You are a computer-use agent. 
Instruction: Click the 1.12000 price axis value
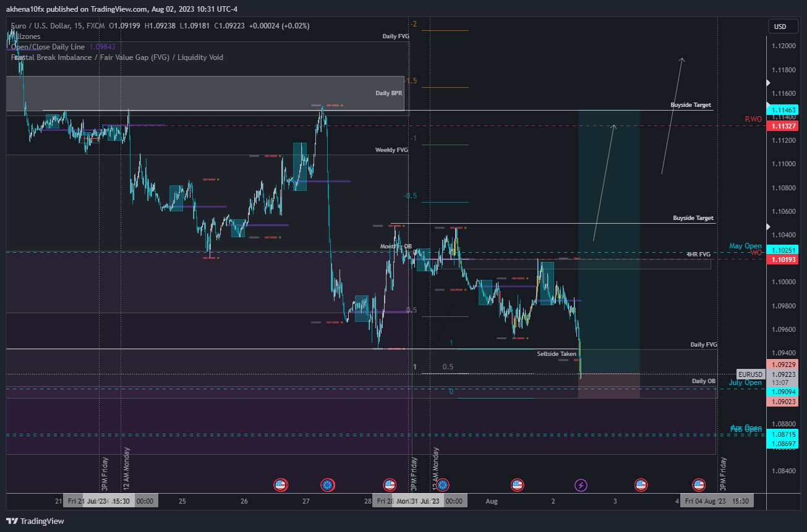784,46
